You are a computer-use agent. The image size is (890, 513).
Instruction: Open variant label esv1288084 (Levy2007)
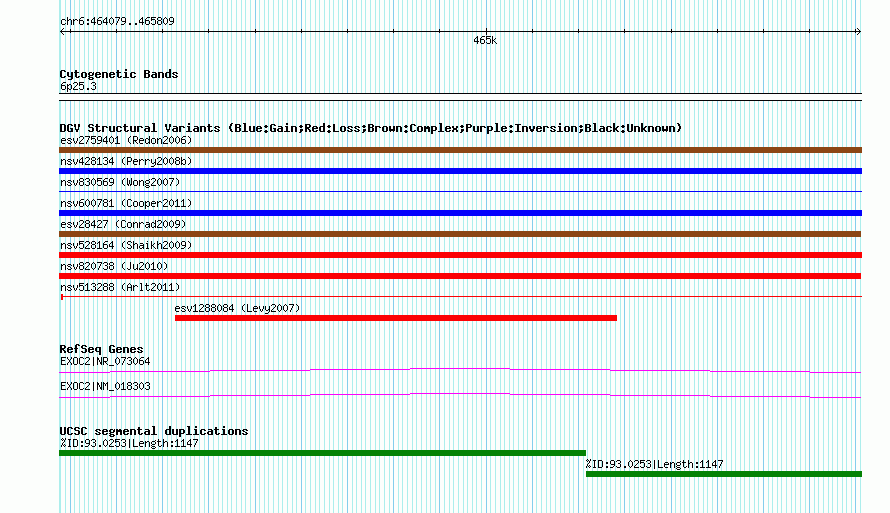click(237, 308)
